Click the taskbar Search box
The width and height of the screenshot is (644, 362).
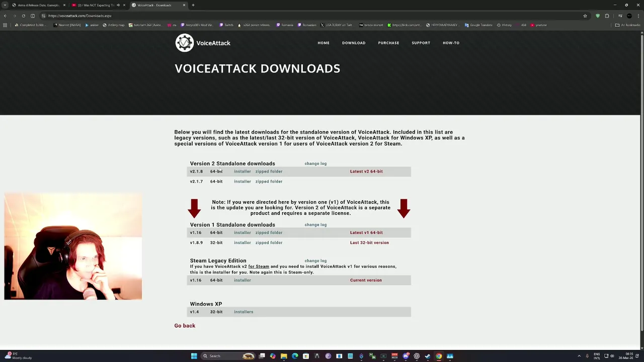(x=227, y=356)
